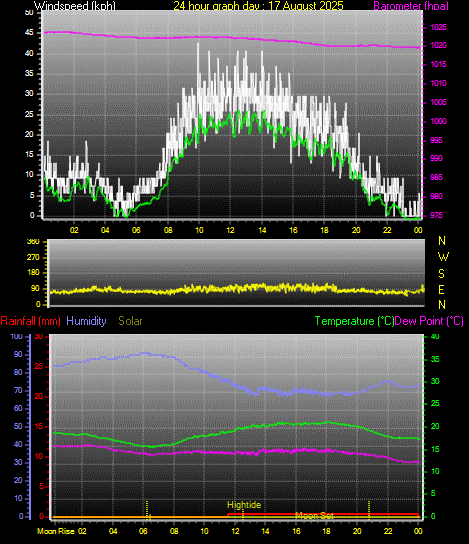Click hour 10 under the temperature chart
Image resolution: width=469 pixels, height=544 pixels.
[x=204, y=531]
